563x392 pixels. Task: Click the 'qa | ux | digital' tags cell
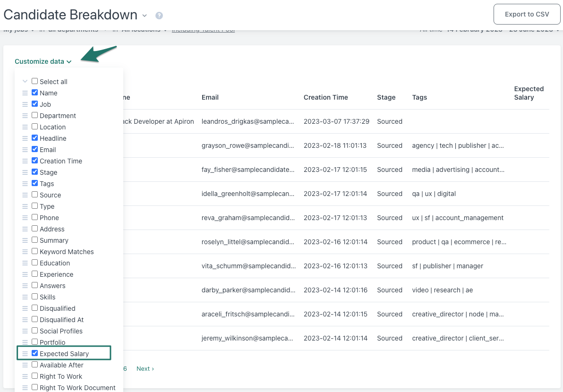click(434, 194)
